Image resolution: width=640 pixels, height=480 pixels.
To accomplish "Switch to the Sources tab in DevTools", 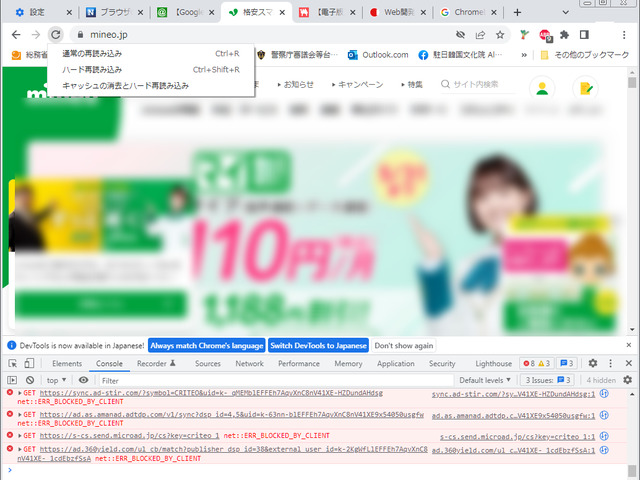I will [208, 363].
